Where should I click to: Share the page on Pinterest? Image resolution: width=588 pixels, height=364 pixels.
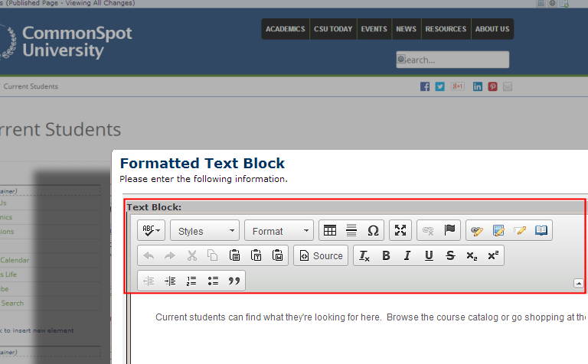493,86
